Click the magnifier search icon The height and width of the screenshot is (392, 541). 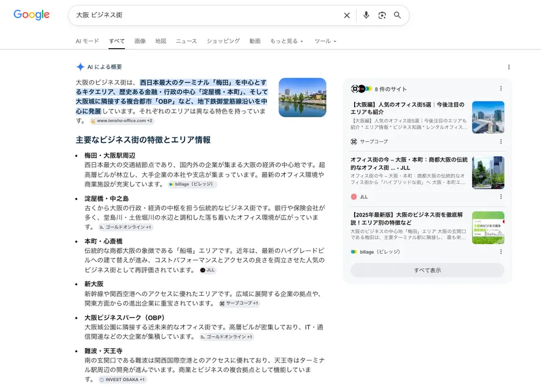397,15
